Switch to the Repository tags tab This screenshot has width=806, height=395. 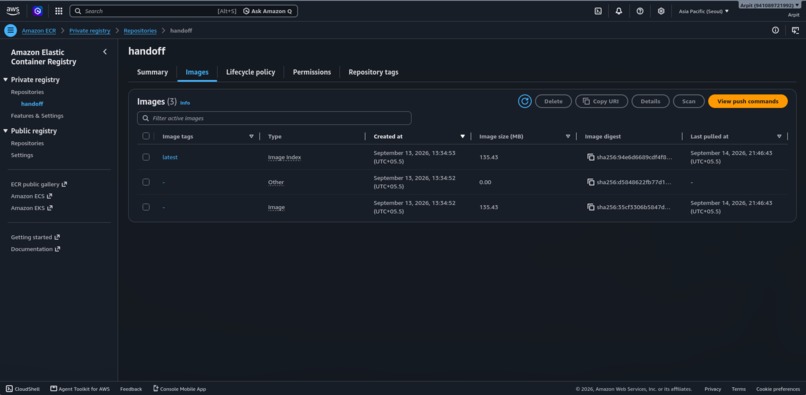[x=373, y=73]
